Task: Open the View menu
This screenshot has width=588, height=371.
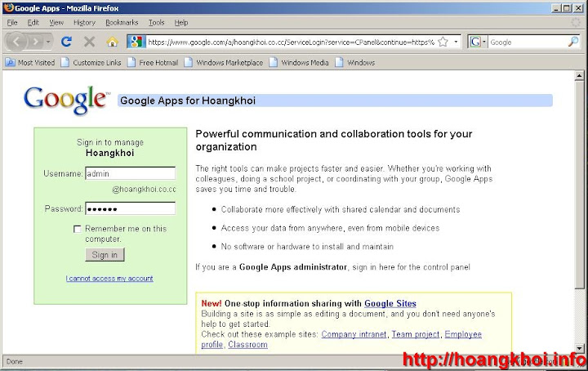Action: (x=56, y=23)
